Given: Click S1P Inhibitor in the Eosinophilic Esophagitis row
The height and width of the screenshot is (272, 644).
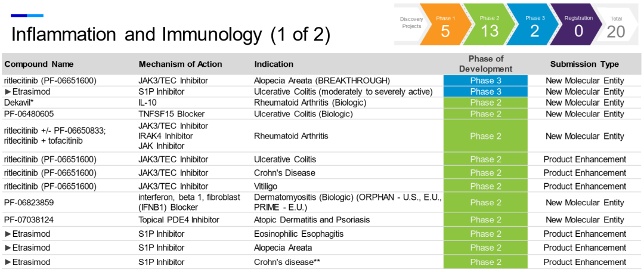Looking at the screenshot, I should (161, 234).
